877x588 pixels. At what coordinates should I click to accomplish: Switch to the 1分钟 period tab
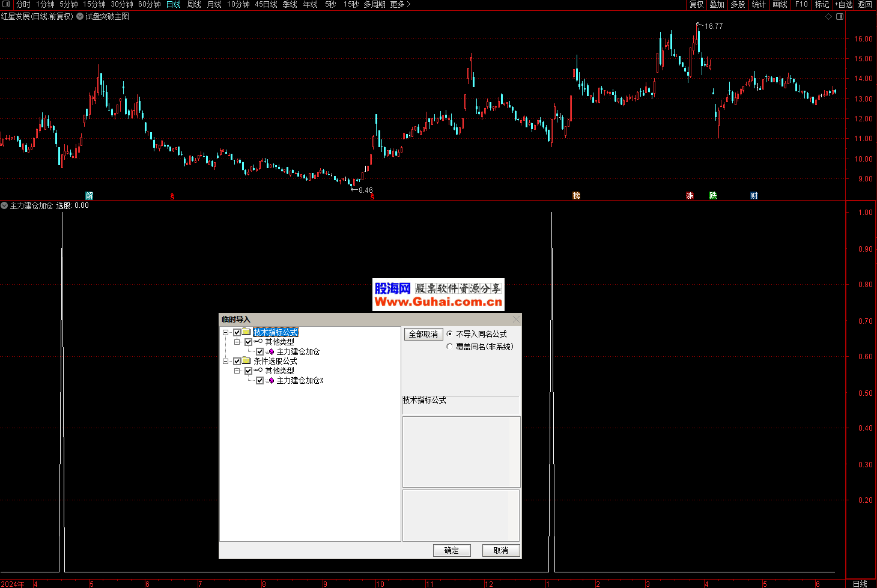tap(45, 4)
